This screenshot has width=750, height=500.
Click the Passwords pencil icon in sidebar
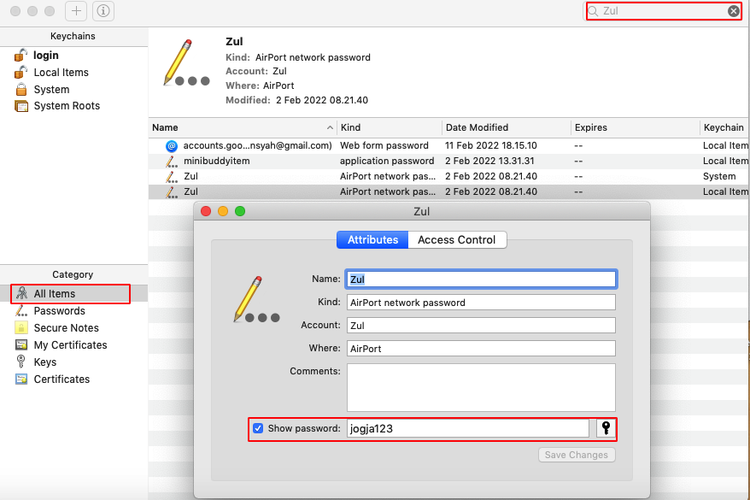click(21, 311)
